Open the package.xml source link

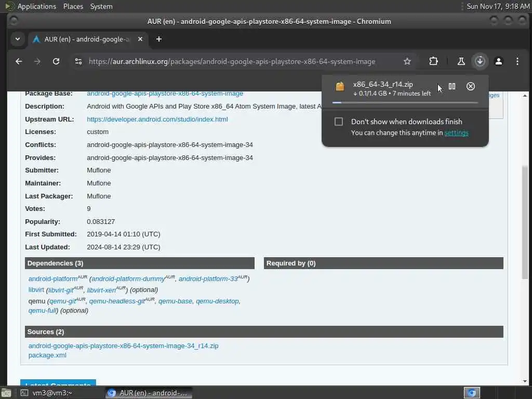point(47,355)
